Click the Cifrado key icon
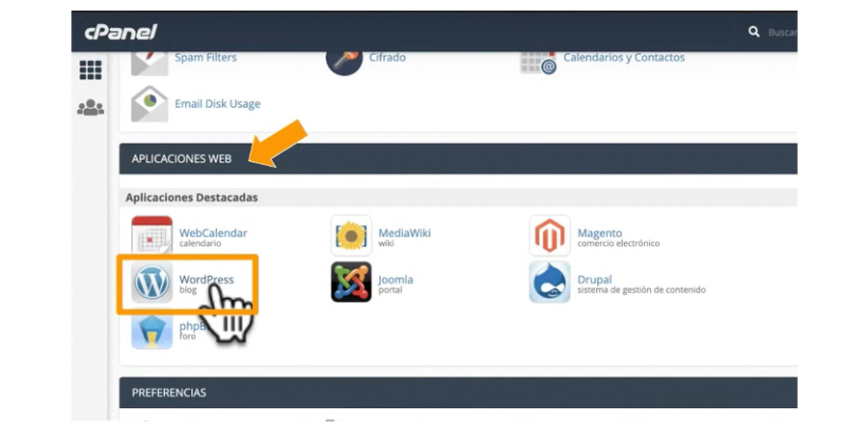This screenshot has width=868, height=434. click(344, 63)
